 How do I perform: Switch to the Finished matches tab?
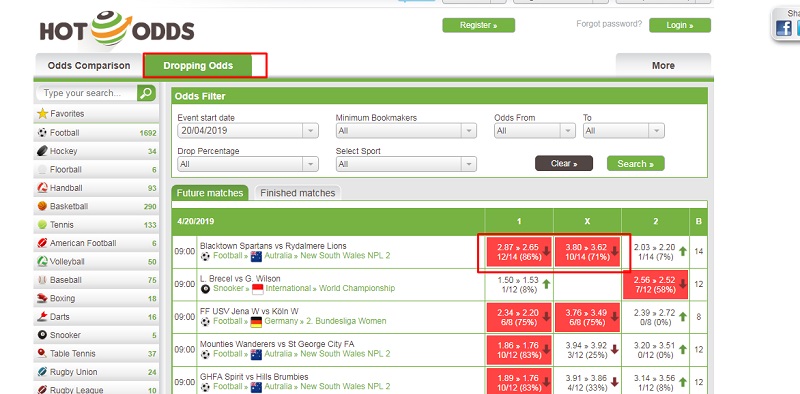tap(297, 193)
